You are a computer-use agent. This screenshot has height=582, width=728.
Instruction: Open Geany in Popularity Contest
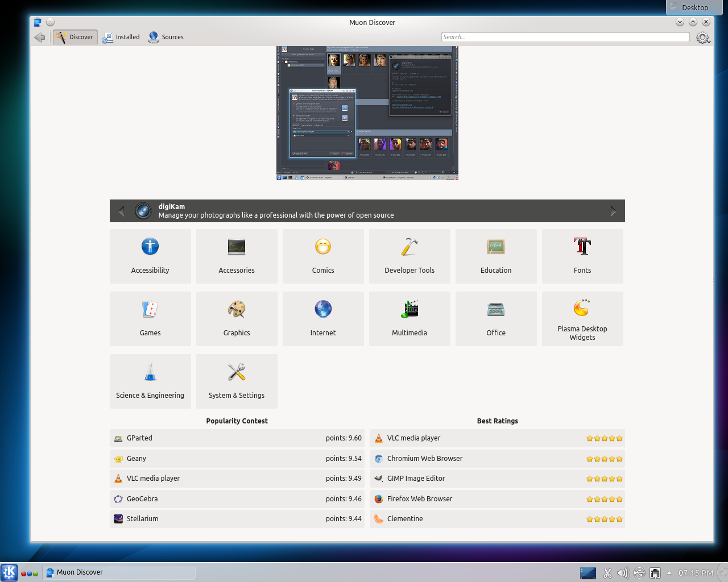click(x=237, y=459)
